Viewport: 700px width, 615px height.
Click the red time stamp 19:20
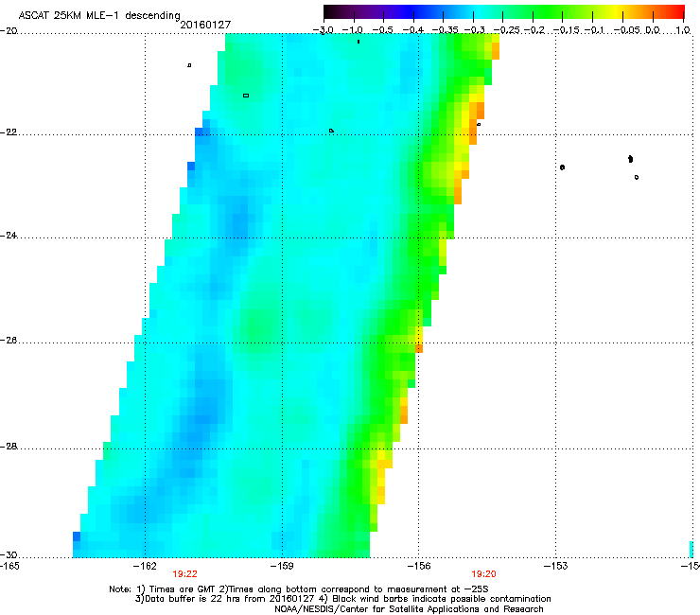(483, 574)
